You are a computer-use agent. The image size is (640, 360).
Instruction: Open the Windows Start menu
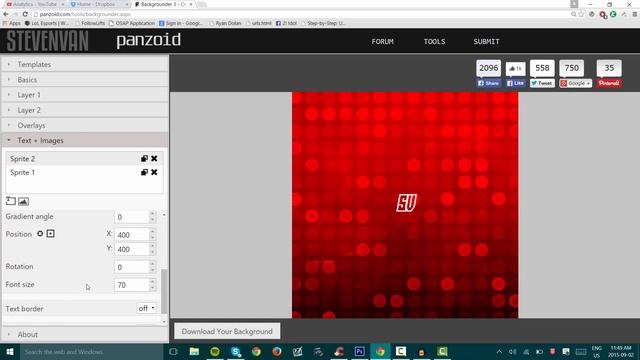tap(10, 351)
